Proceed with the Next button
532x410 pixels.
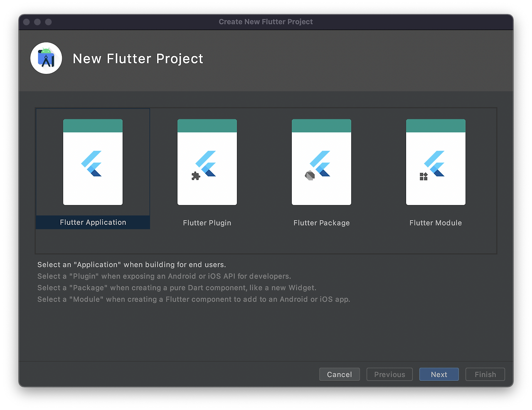point(439,374)
